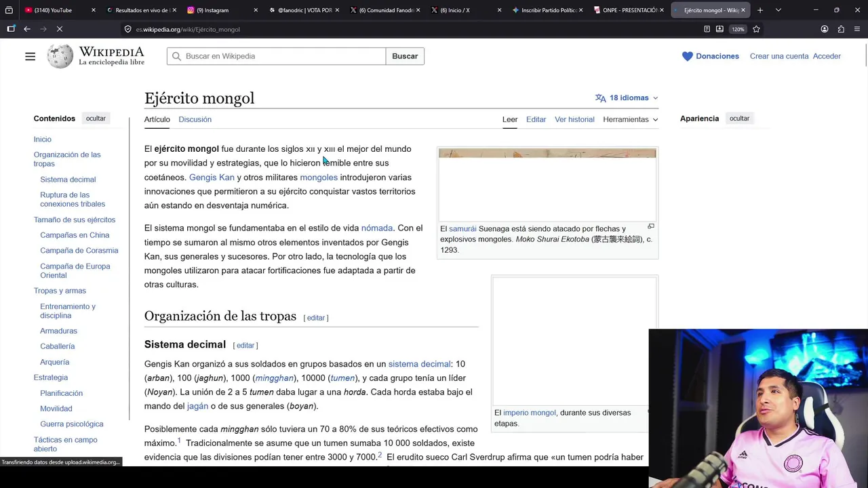Open the extensions puzzle-piece icon
This screenshot has width=868, height=488.
pos(841,29)
